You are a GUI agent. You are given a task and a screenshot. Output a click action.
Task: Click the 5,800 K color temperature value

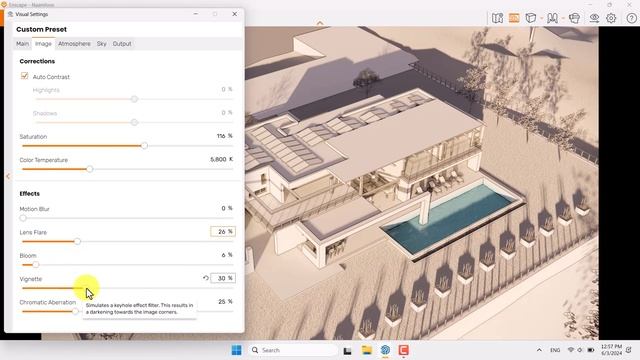(222, 159)
